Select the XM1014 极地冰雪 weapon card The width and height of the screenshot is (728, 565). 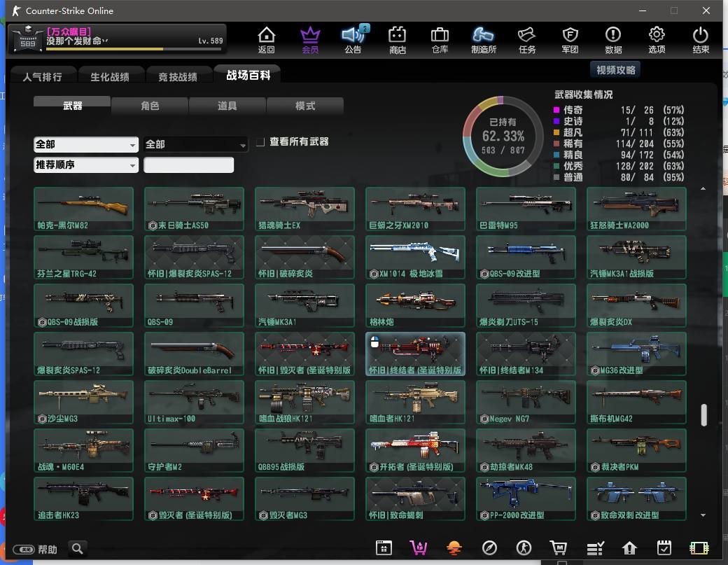pos(415,257)
